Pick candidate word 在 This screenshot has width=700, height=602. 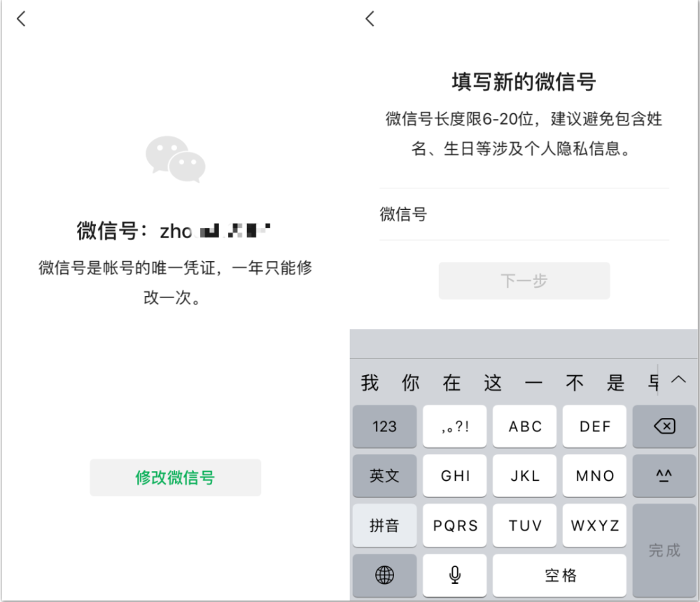tap(451, 383)
